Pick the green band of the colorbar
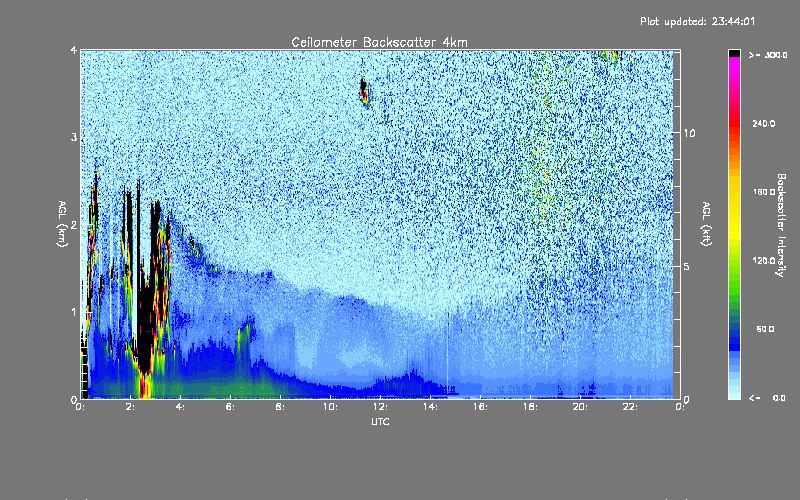The image size is (800, 500). 734,281
